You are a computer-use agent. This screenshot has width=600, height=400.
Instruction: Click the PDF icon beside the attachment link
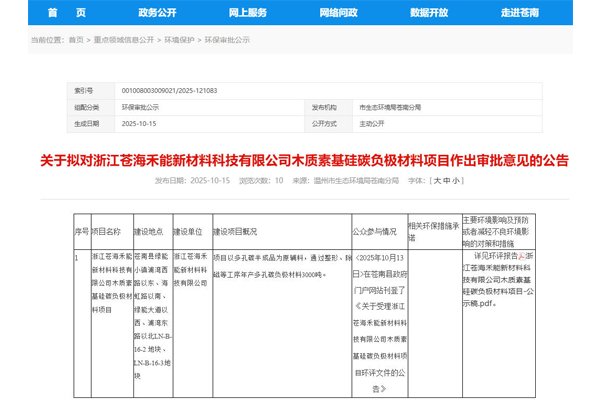point(518,257)
